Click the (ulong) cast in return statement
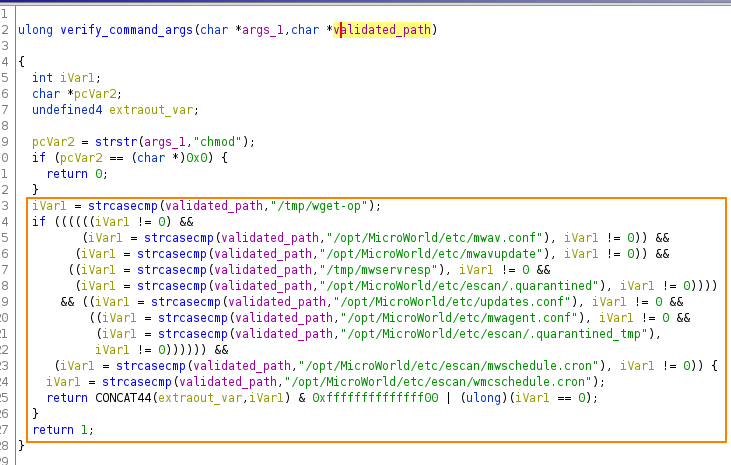 coord(483,398)
